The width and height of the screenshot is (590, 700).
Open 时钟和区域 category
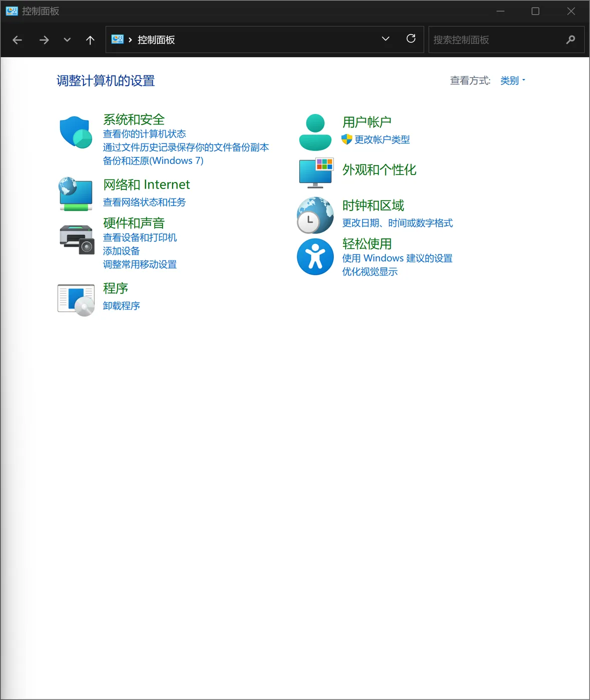click(373, 205)
